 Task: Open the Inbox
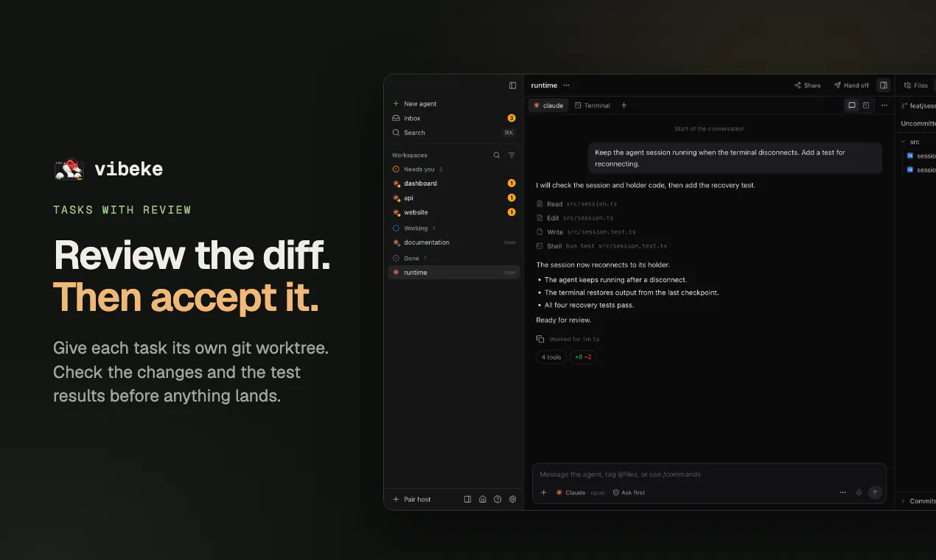[x=453, y=118]
